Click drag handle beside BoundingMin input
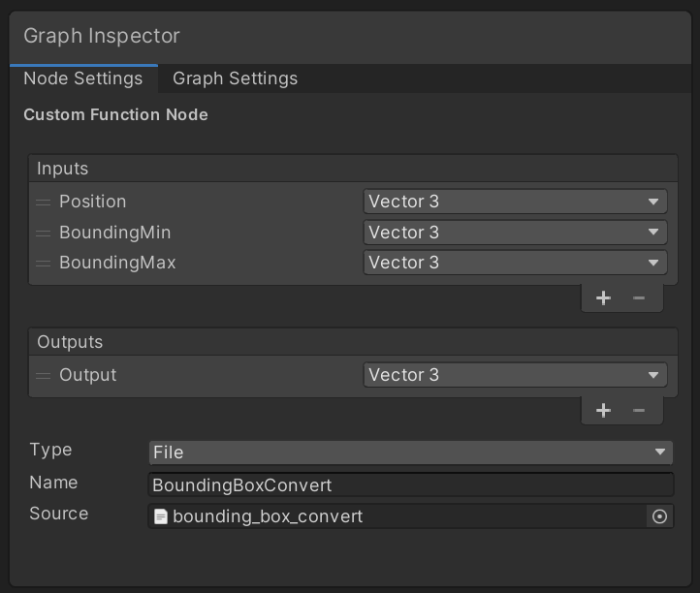The width and height of the screenshot is (700, 593). (43, 234)
